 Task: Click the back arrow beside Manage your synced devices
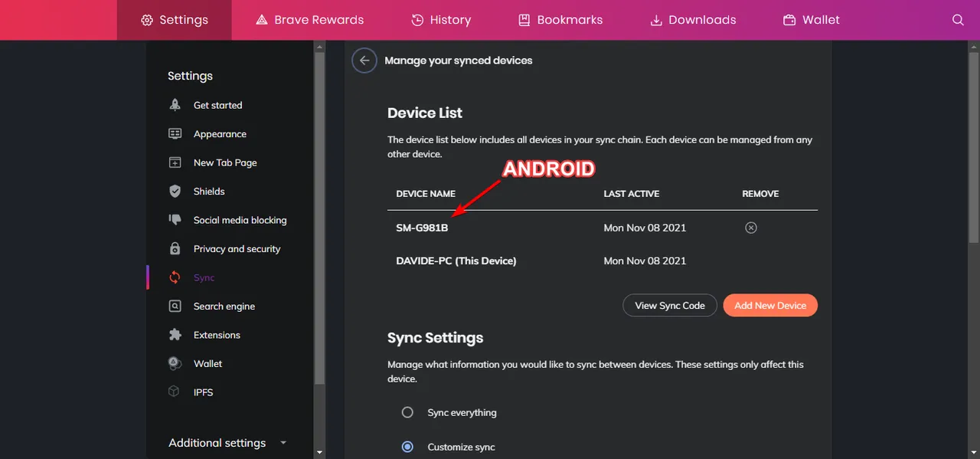[364, 61]
